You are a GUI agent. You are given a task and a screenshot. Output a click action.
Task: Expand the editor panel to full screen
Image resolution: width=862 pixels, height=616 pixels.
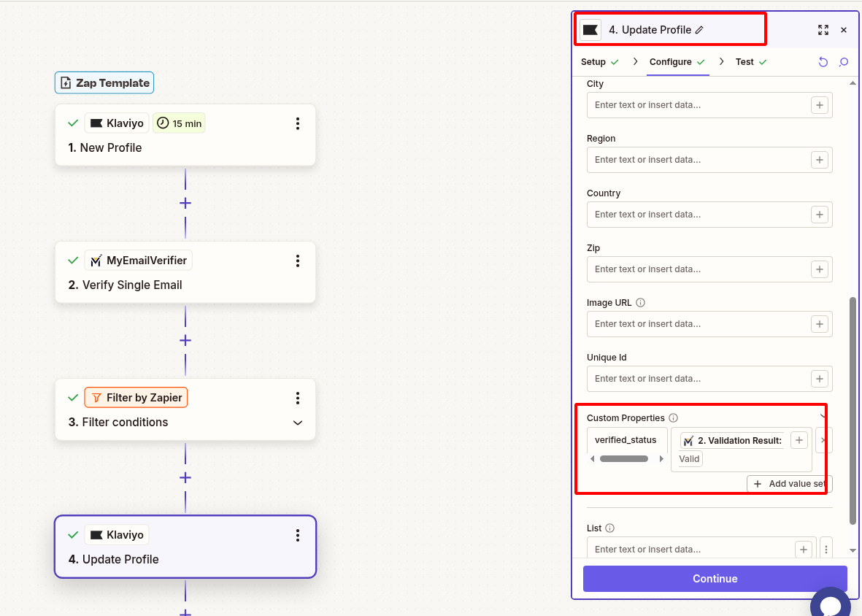point(823,30)
